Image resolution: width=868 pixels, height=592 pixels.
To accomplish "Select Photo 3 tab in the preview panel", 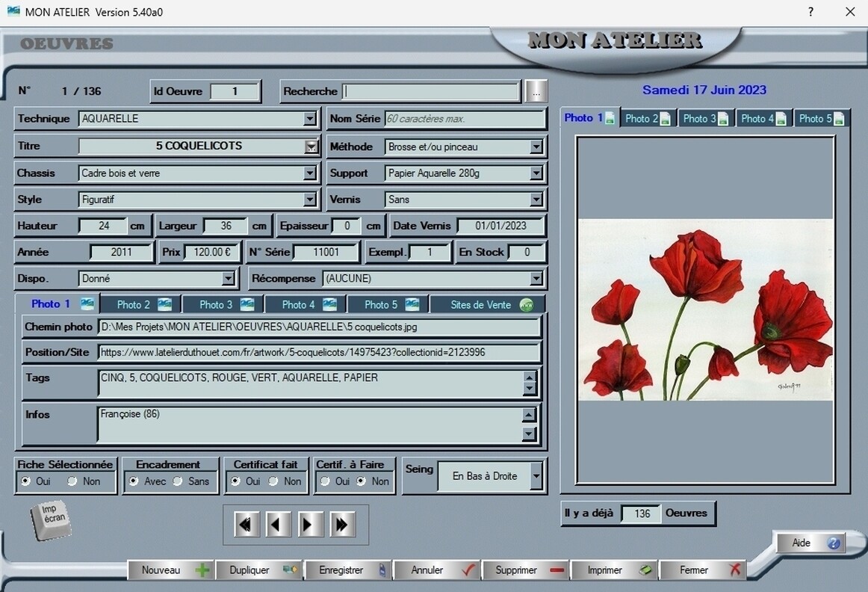I will click(706, 119).
